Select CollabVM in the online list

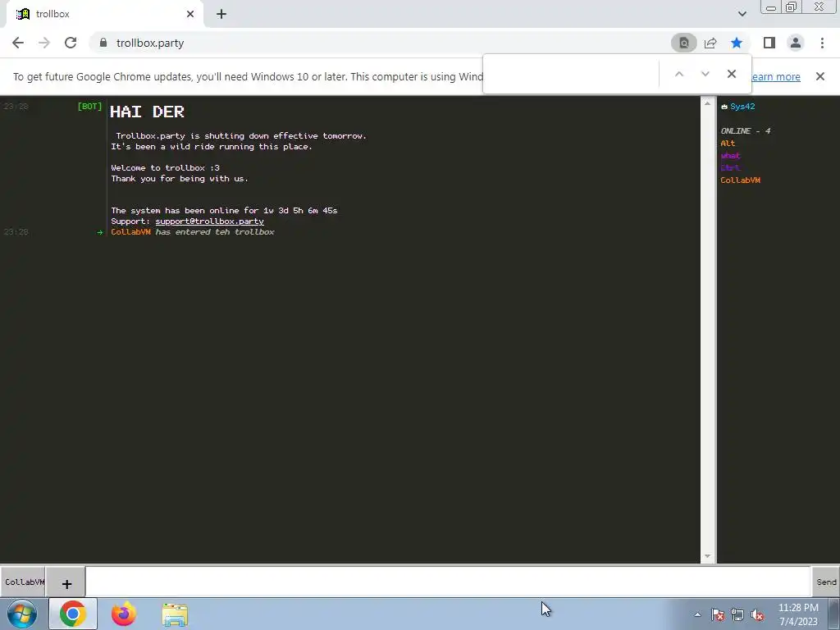(740, 180)
